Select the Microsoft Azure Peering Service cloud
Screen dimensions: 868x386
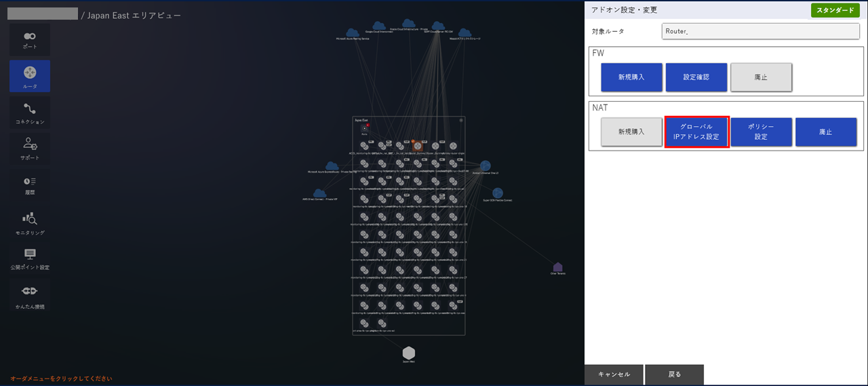(352, 33)
